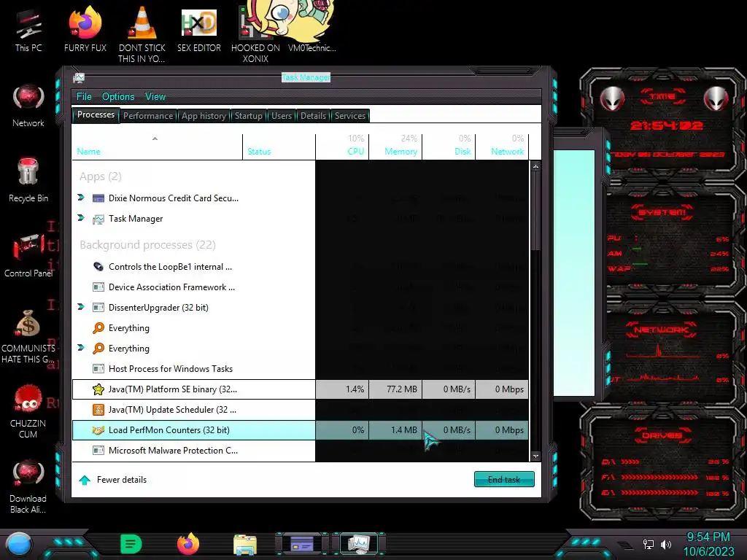This screenshot has width=747, height=560.
Task: Click the volume speaker tray icon
Action: pos(666,544)
